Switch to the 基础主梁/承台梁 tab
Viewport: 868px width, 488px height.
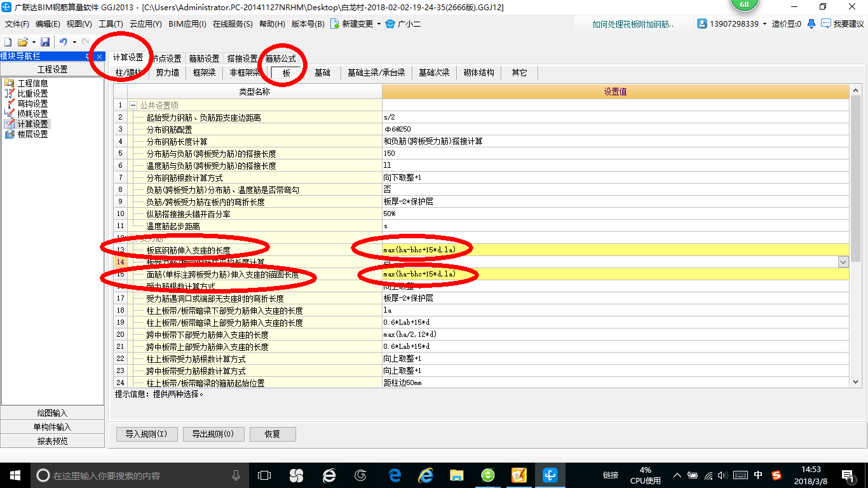376,73
